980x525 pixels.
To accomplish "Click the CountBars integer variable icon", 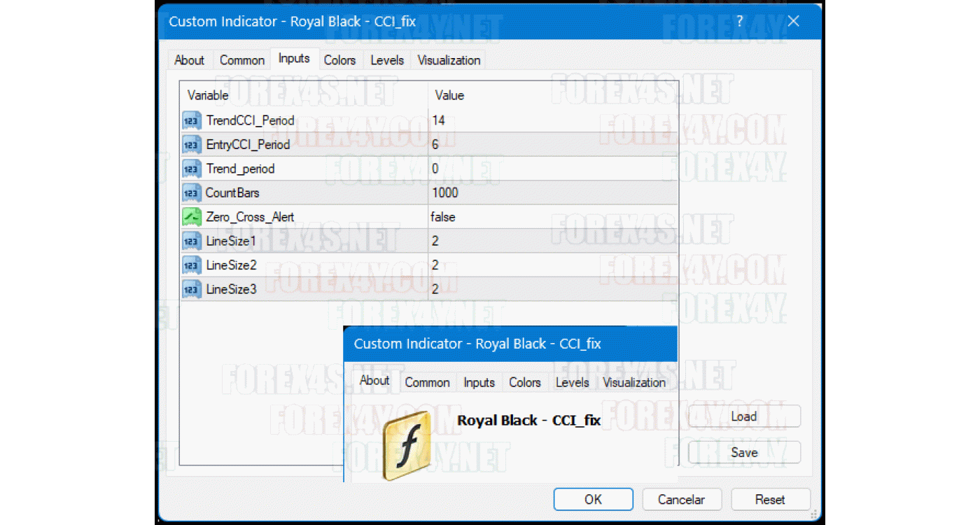I will click(191, 192).
